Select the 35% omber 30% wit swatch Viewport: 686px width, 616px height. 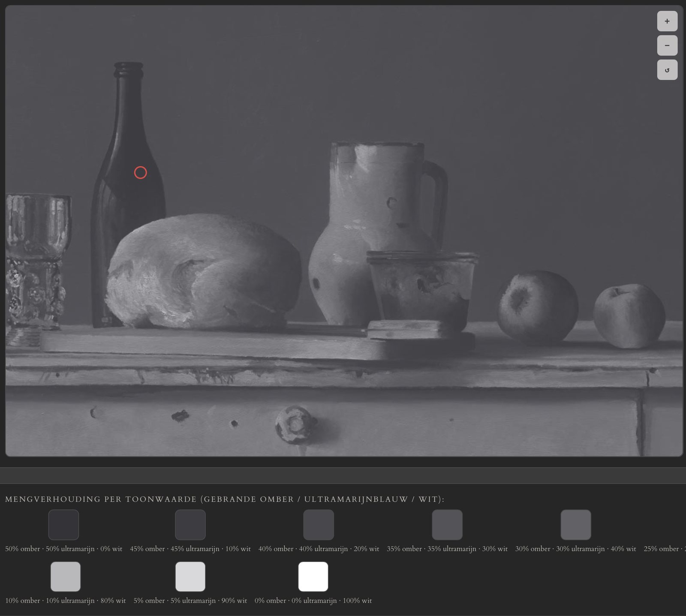447,525
